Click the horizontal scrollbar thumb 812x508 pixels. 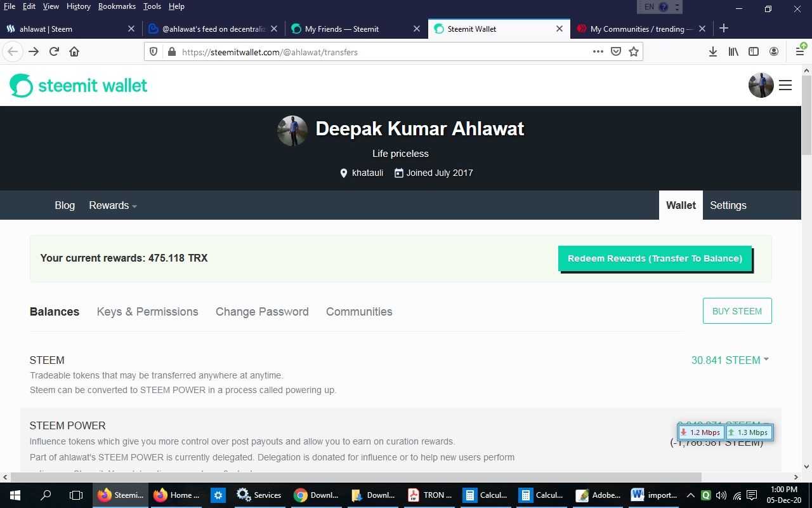(356, 477)
